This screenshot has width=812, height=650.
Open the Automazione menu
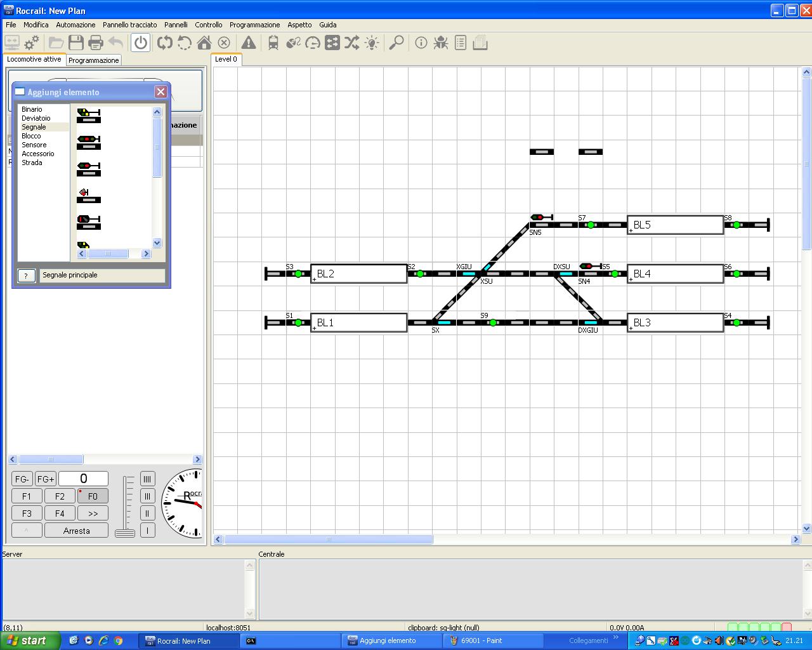[75, 25]
